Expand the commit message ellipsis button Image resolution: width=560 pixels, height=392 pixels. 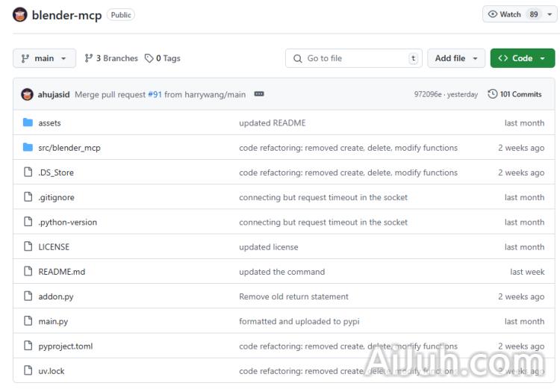click(x=259, y=94)
